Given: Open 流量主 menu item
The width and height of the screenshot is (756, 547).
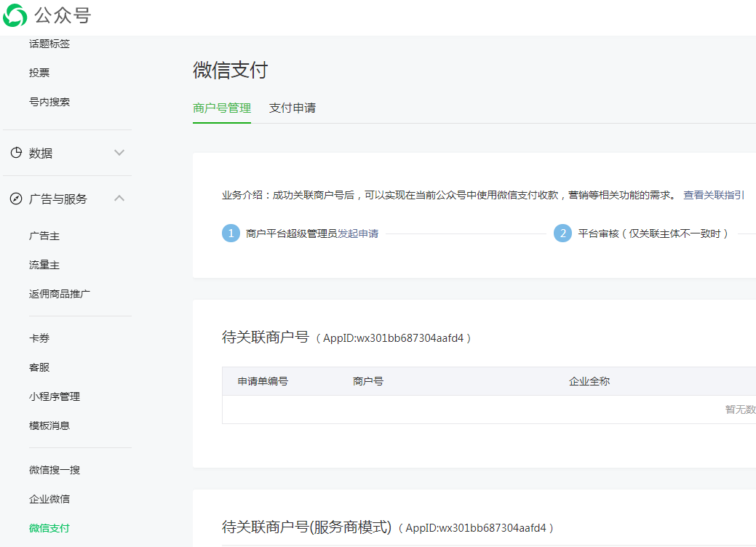Looking at the screenshot, I should pyautogui.click(x=44, y=265).
